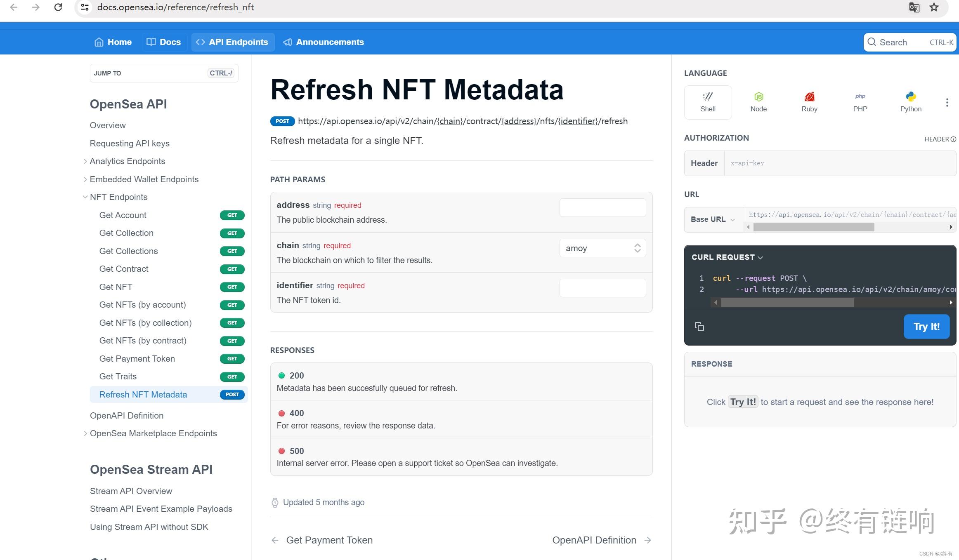Image resolution: width=959 pixels, height=560 pixels.
Task: Bookmark this page with the star icon
Action: (x=934, y=7)
